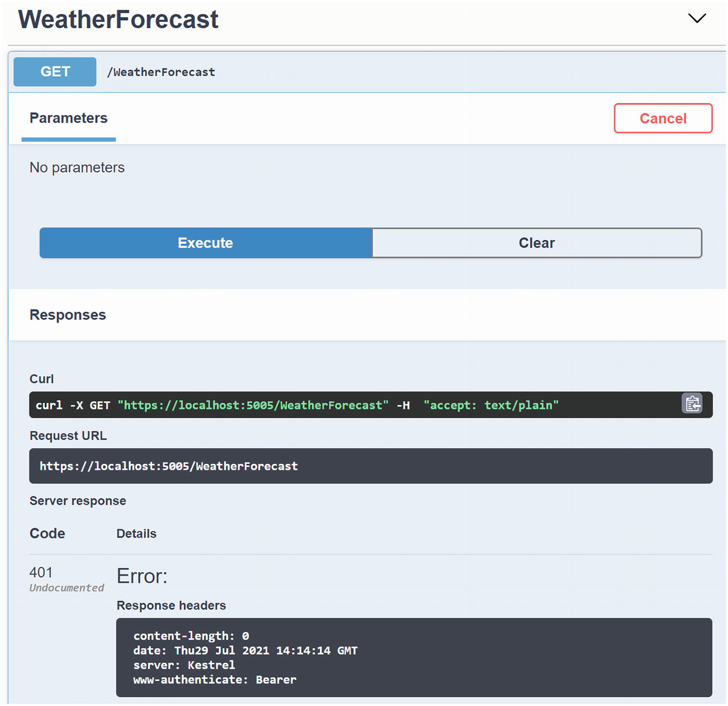Collapse the WeatherForecast section chevron
Screen dimensions: 728x706
pos(696,18)
